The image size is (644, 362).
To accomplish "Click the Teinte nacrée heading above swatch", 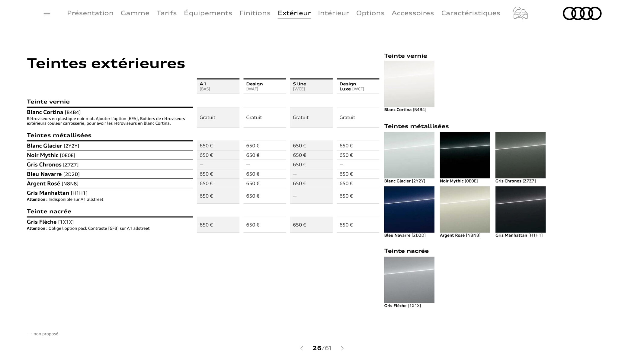I will pyautogui.click(x=406, y=251).
